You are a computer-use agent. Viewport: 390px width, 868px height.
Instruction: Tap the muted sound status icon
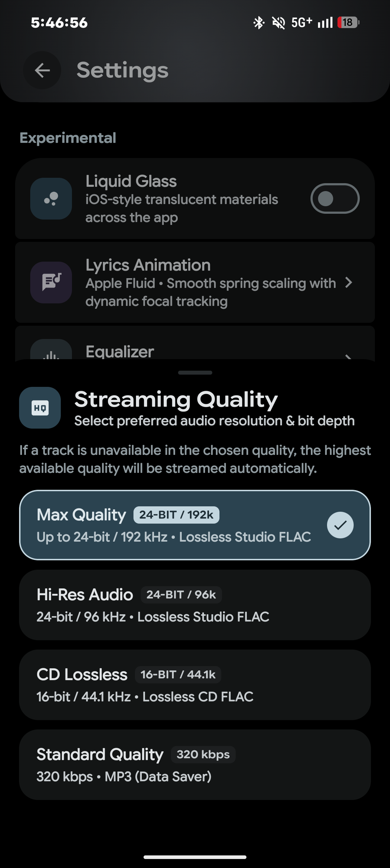278,23
